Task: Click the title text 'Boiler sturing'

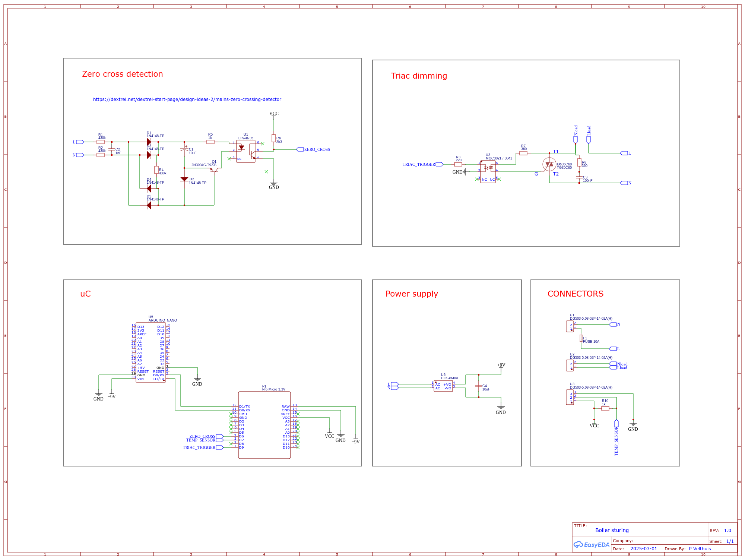Action: (612, 530)
